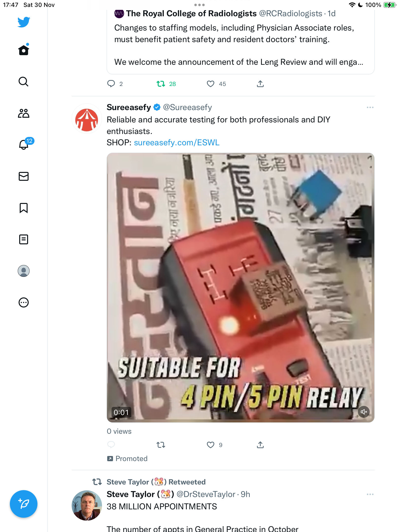
Task: Open Lists icon in the sidebar
Action: click(x=24, y=239)
